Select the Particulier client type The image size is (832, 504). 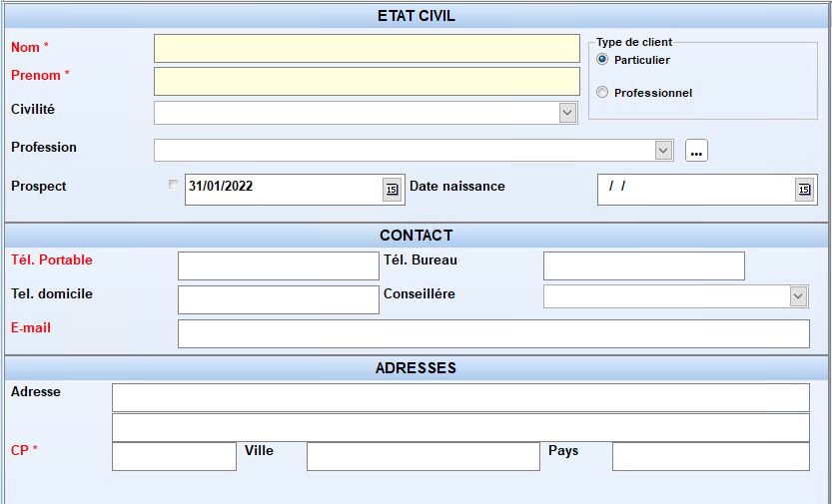[x=601, y=59]
